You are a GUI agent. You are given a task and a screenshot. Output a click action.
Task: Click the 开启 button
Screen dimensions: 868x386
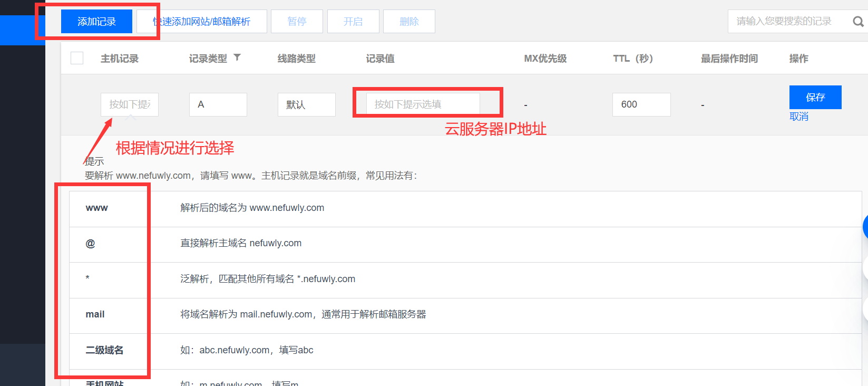(x=353, y=22)
